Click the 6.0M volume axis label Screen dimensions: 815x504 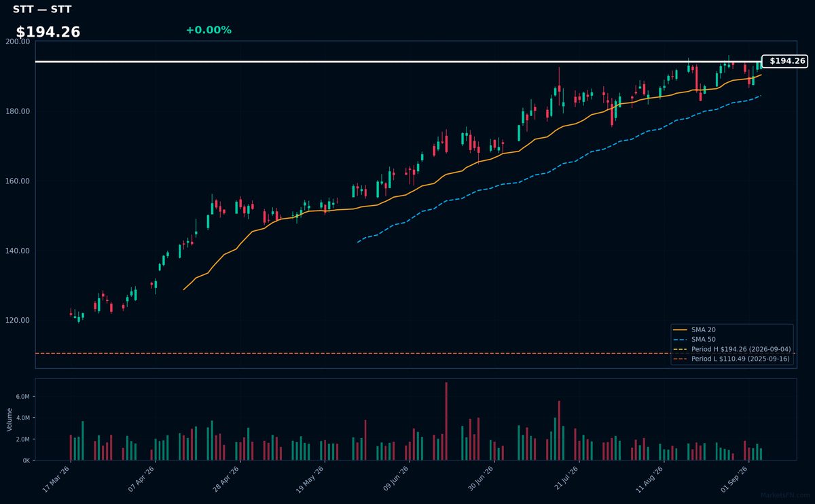(23, 397)
